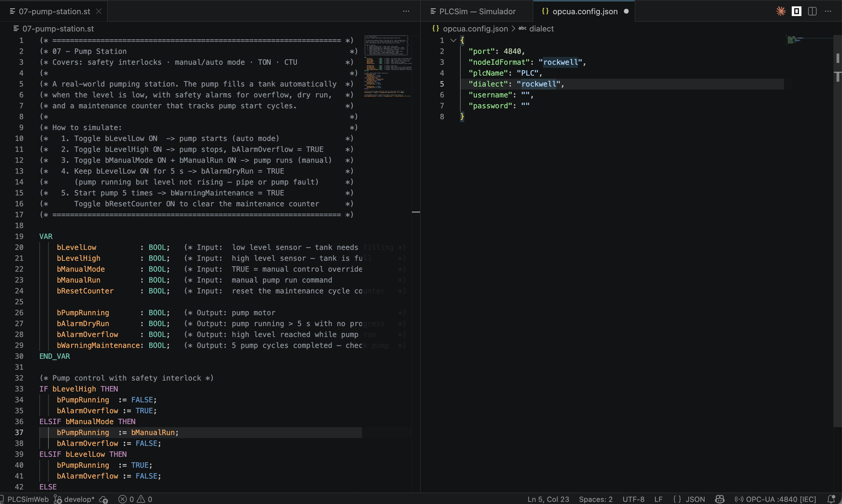
Task: Click the unsaved dot on opcua.config.json tab
Action: point(626,11)
